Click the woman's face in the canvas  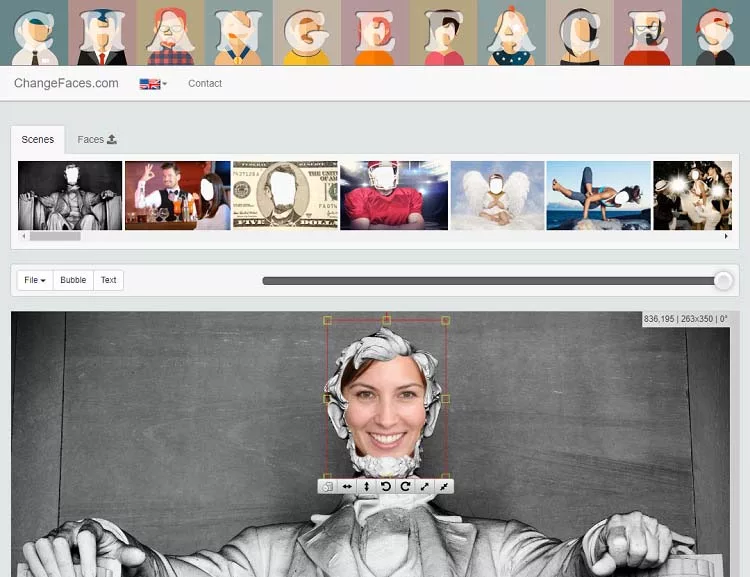click(x=385, y=408)
